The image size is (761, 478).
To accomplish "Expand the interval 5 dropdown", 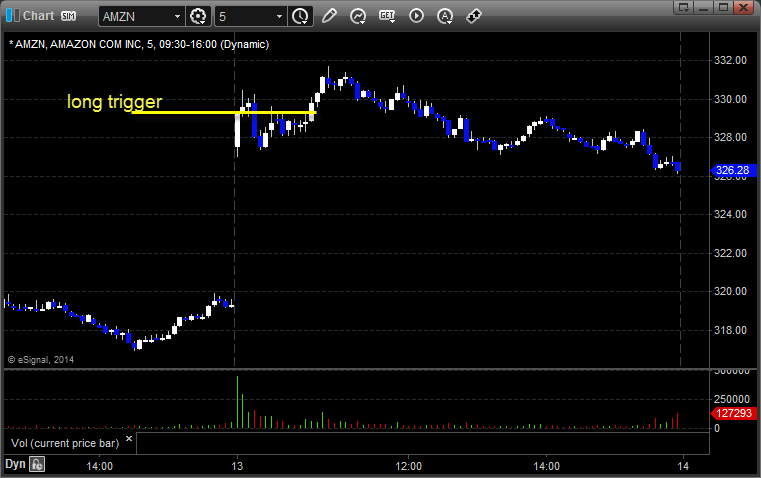I will click(280, 16).
